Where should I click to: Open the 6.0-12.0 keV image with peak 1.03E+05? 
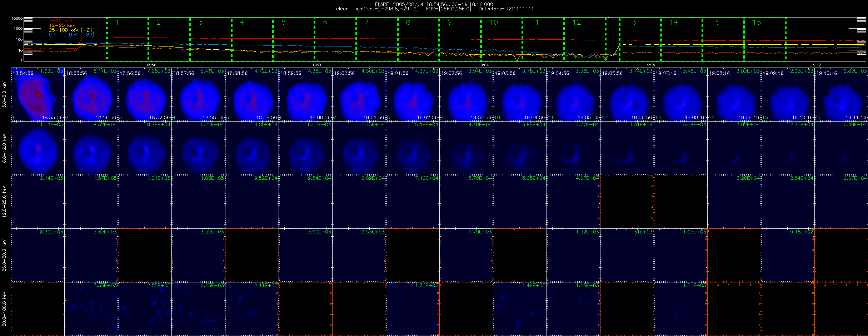point(38,148)
